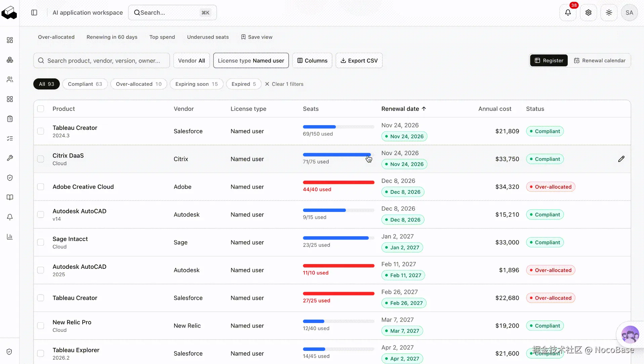Click the green Jan 2, 2027 renewal badge
This screenshot has width=644, height=364.
click(402, 248)
